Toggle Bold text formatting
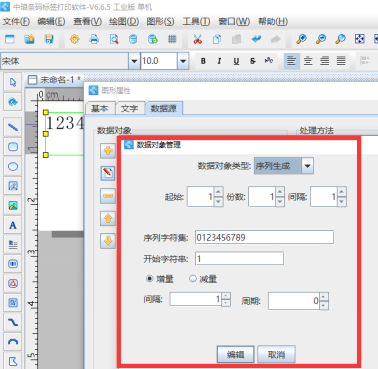Image resolution: width=378 pixels, height=369 pixels. [203, 61]
